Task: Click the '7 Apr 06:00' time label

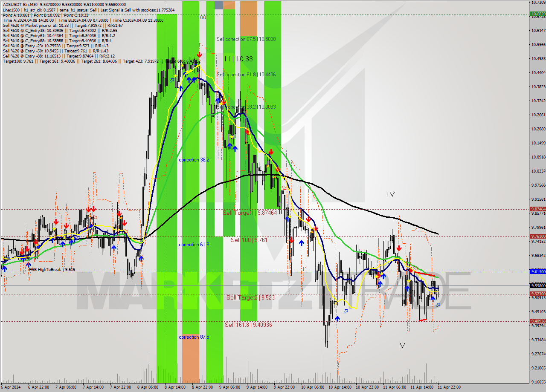Action: tap(66, 387)
